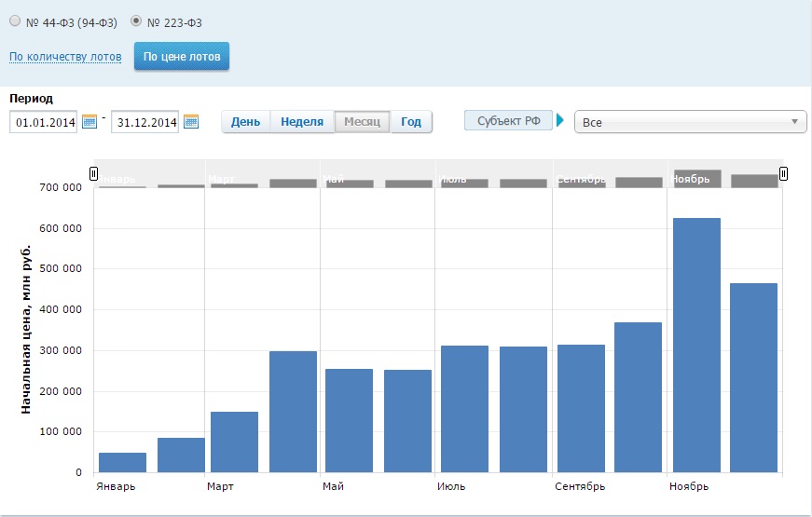Screen dimensions: 812x517
Task: Click the 400 000 axis value
Action: point(61,309)
